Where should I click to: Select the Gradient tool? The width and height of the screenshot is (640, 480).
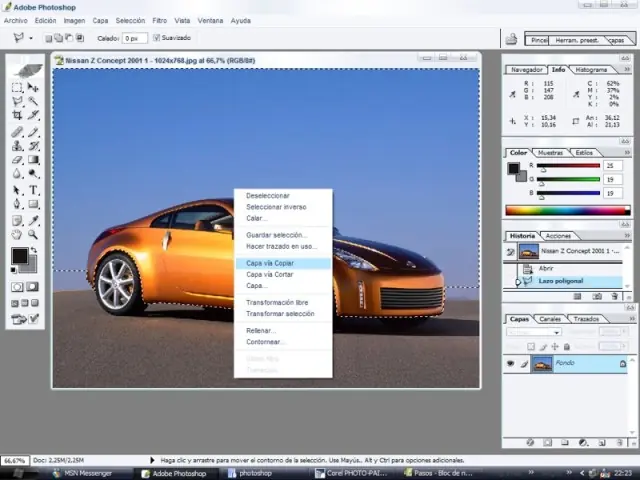pos(33,160)
